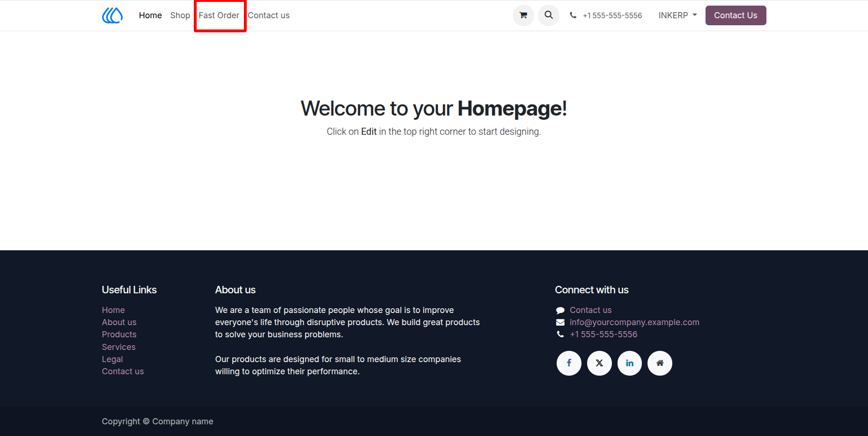Screen dimensions: 868x436
Task: Open the Facebook social icon
Action: point(569,363)
